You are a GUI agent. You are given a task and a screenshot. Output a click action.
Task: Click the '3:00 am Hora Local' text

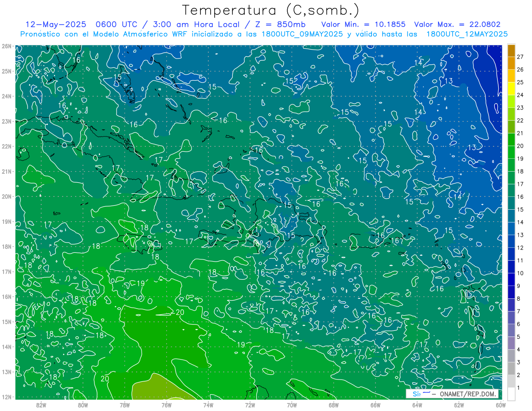pos(196,24)
